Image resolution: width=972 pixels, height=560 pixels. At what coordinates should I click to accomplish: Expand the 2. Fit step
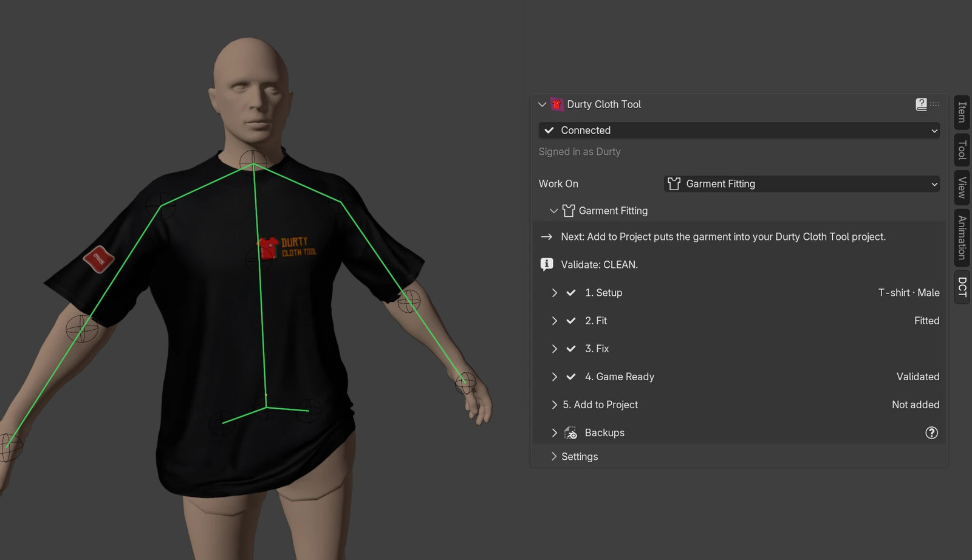[x=554, y=321]
